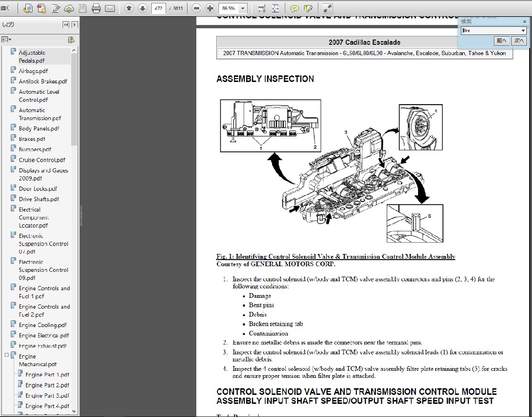Open Engine Exhaust.pdf bookmark
532x417 pixels.
[43, 346]
